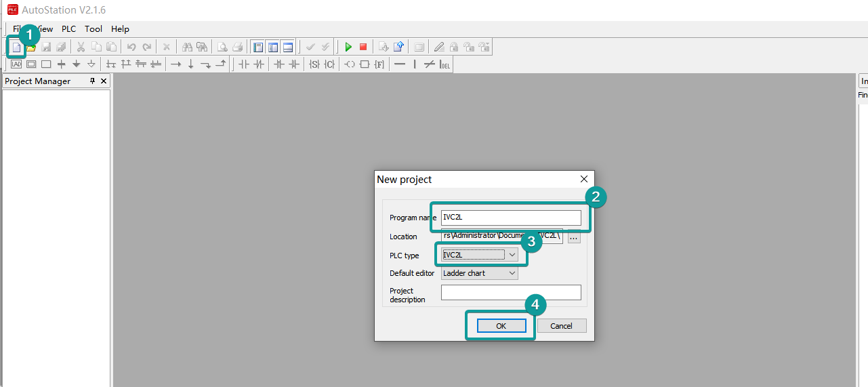Viewport: 868px width, 387px height.
Task: Click the Project description text field
Action: pos(511,292)
